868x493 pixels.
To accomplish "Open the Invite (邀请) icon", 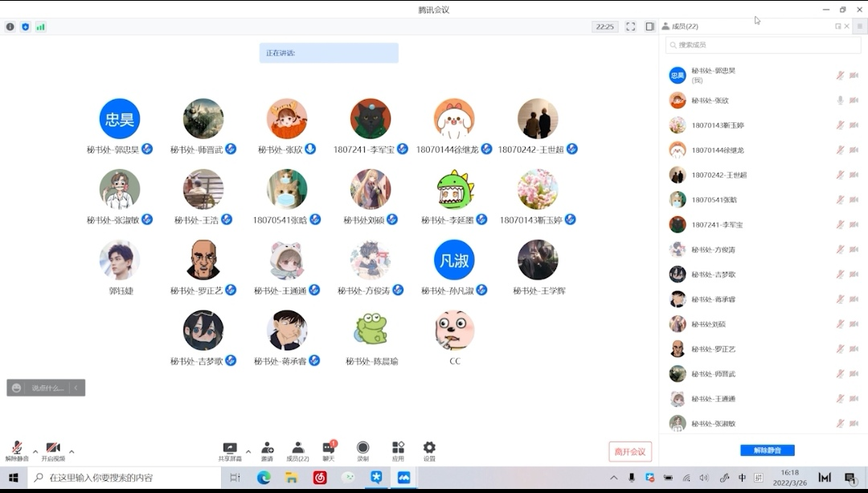I will click(x=267, y=451).
